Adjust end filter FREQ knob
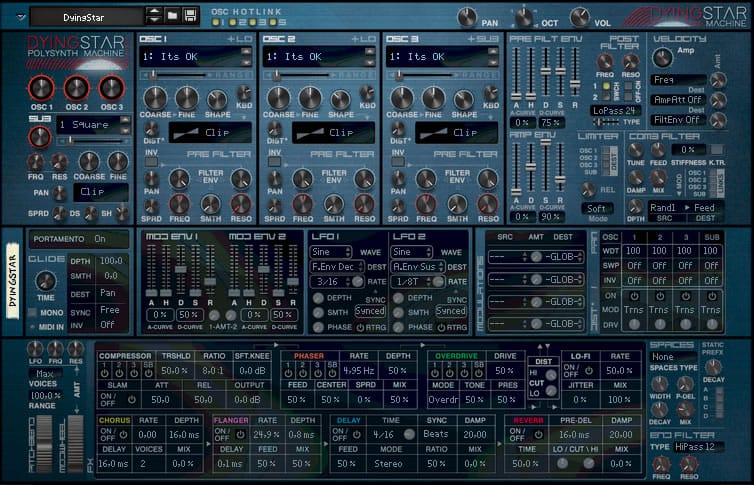The width and height of the screenshot is (754, 485). (662, 464)
